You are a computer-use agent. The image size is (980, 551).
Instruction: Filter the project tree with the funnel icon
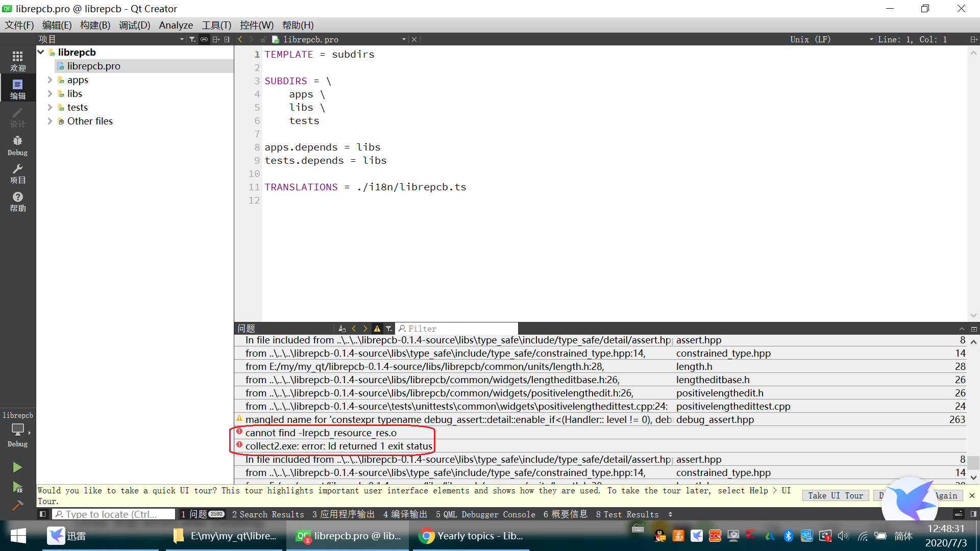coord(192,39)
